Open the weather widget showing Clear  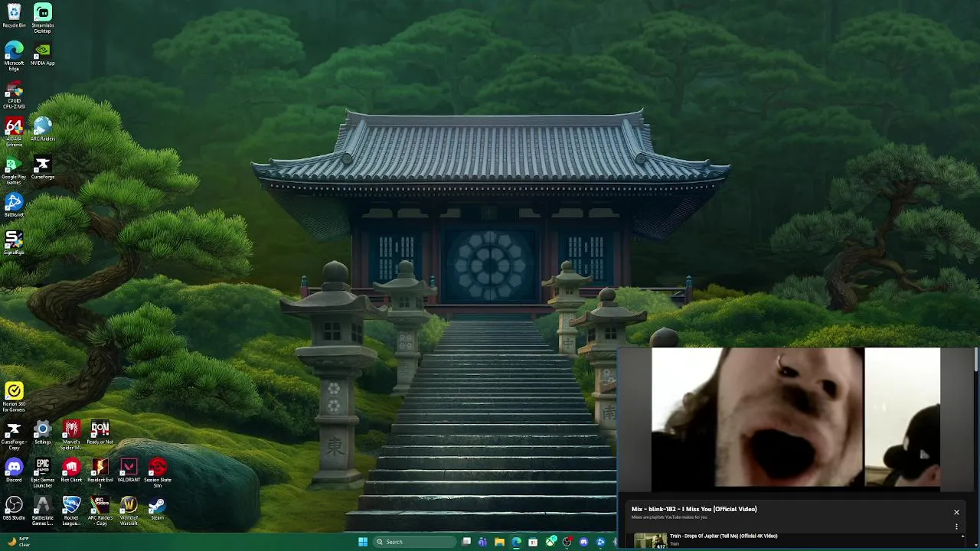pos(18,542)
